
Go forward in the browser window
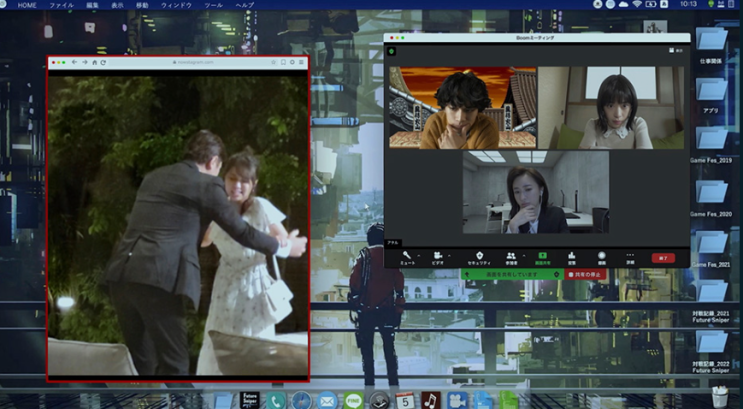click(84, 62)
